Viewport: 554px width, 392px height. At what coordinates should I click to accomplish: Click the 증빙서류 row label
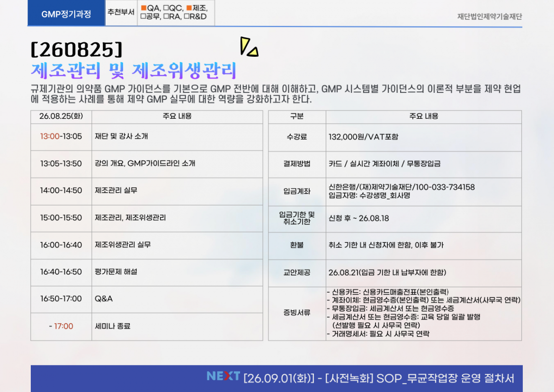pyautogui.click(x=296, y=313)
